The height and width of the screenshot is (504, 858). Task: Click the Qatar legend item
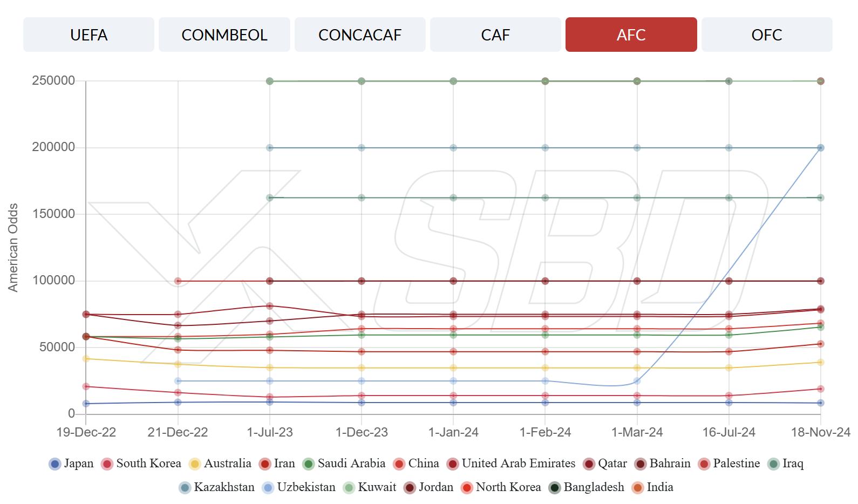(589, 464)
